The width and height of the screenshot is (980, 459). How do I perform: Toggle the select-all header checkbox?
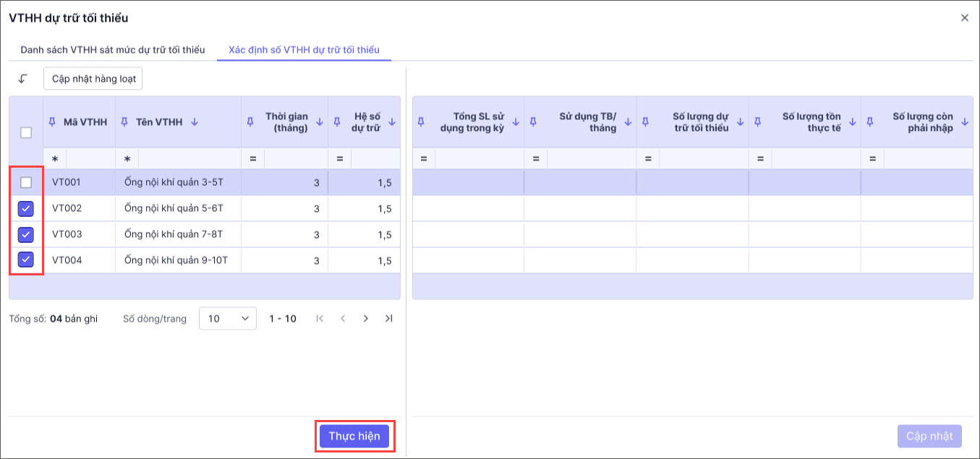pyautogui.click(x=26, y=132)
